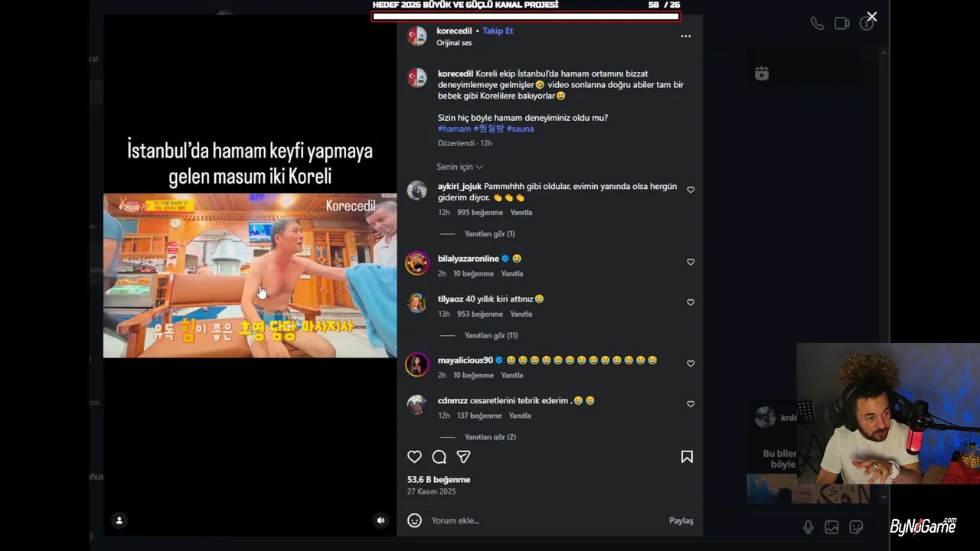Expand 'Yanıtları gör (1)' under first comment
This screenshot has width=980, height=551.
[x=489, y=233]
